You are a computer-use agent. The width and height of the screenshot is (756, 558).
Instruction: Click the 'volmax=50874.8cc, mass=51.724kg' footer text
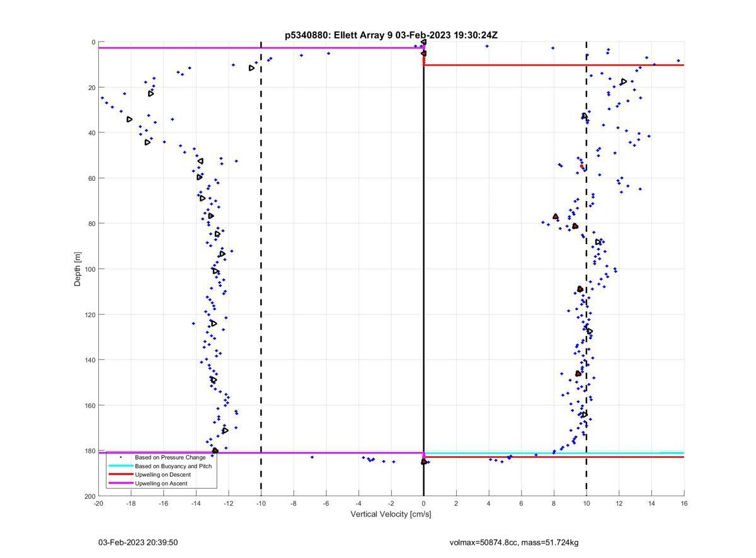(x=514, y=542)
